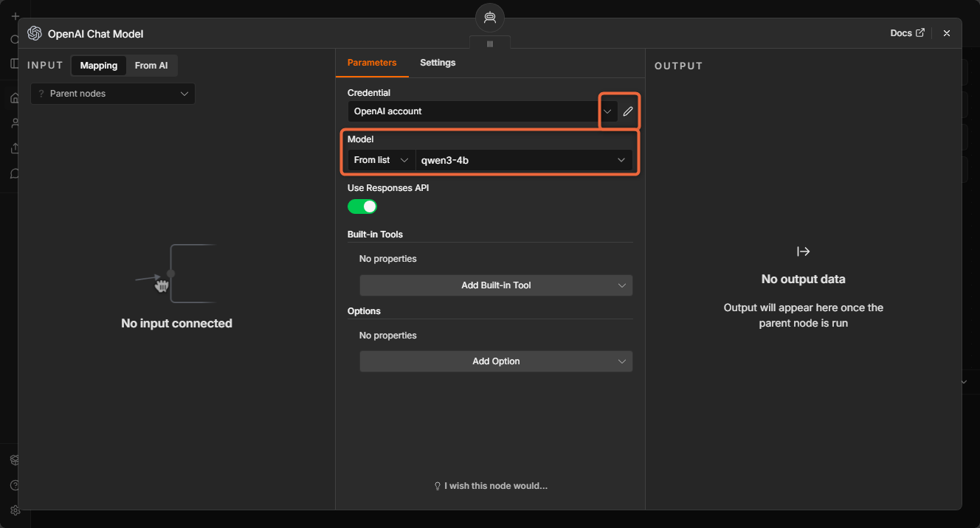
Task: Click the output arrow icon
Action: [804, 251]
